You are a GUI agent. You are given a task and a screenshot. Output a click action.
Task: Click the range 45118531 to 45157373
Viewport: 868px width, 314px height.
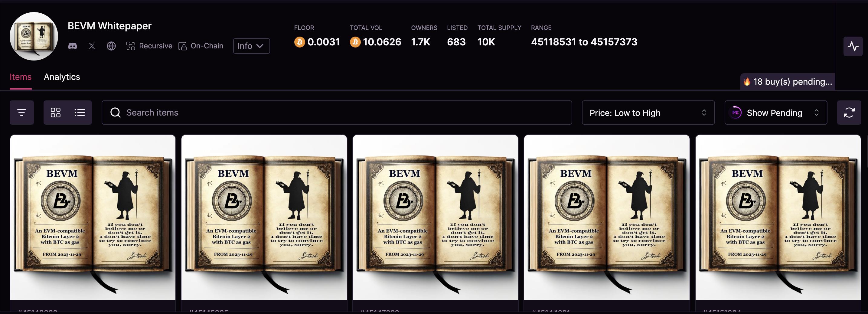(584, 42)
